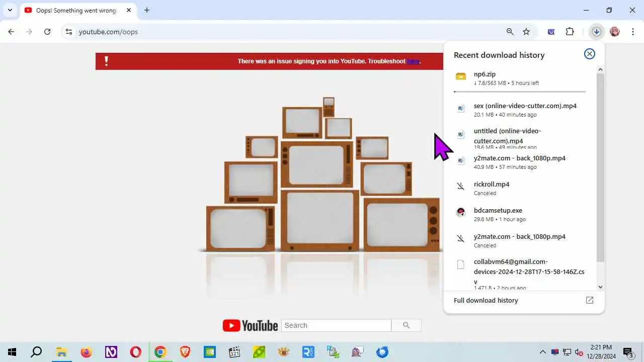
Task: Click the np6.zip download progress bar
Action: pos(520,92)
